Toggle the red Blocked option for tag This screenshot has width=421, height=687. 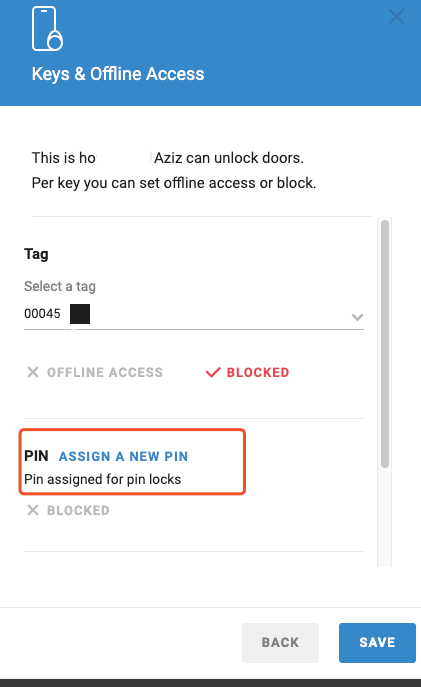pos(248,372)
